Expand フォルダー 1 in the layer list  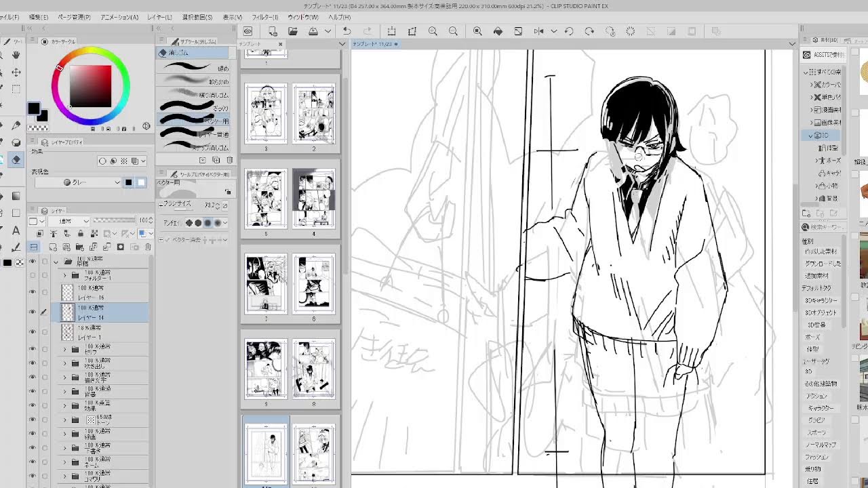(x=65, y=275)
